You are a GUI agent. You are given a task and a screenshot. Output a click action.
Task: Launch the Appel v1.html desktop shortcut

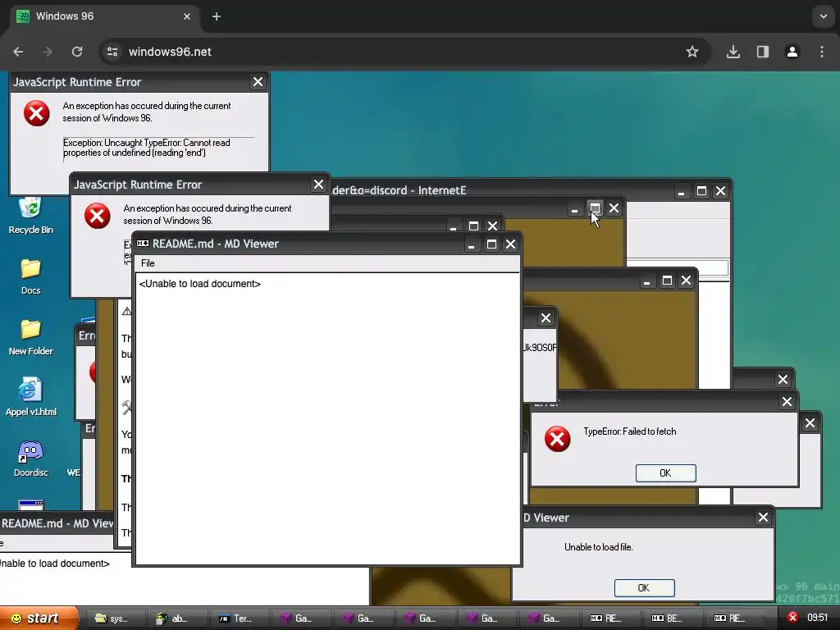pos(30,398)
